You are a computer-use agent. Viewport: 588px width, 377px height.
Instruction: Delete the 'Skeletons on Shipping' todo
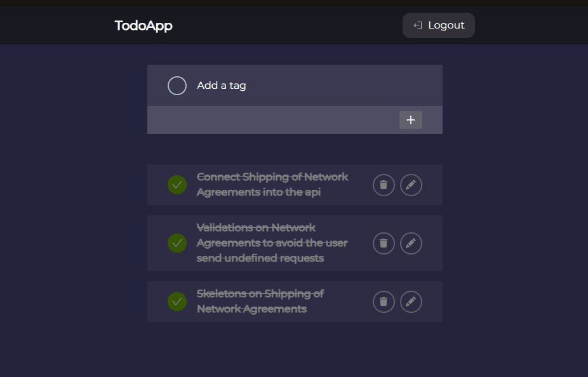[x=384, y=301]
